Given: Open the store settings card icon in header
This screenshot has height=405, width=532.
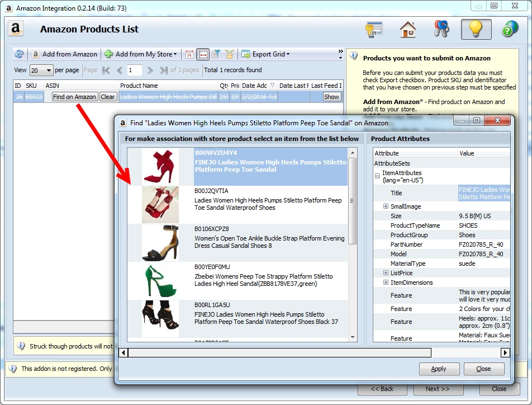Looking at the screenshot, I should click(x=374, y=29).
